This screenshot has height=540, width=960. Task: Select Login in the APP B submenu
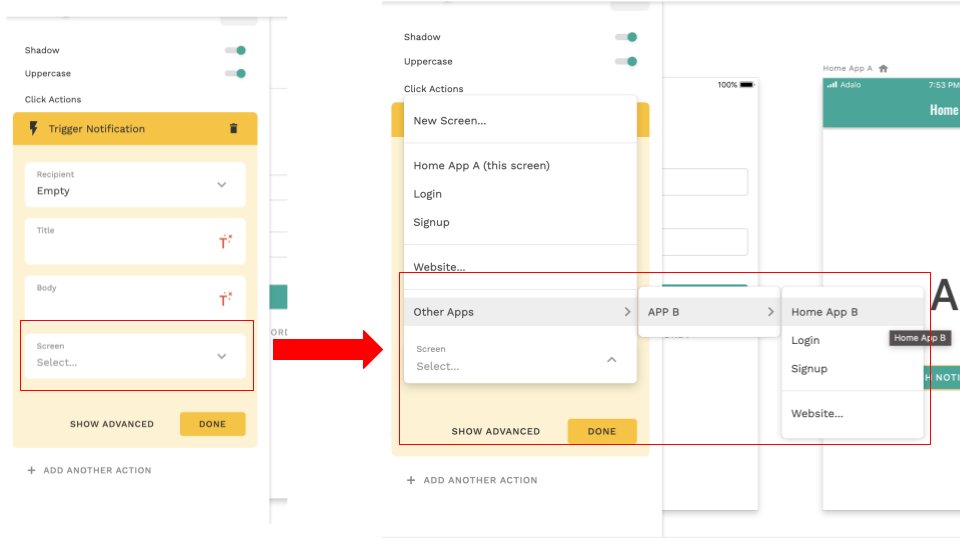click(852, 340)
